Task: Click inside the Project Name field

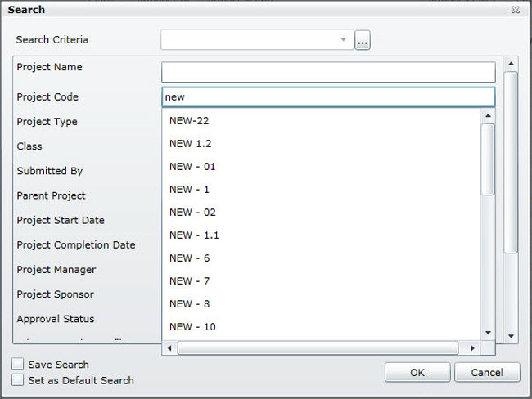Action: coord(328,72)
